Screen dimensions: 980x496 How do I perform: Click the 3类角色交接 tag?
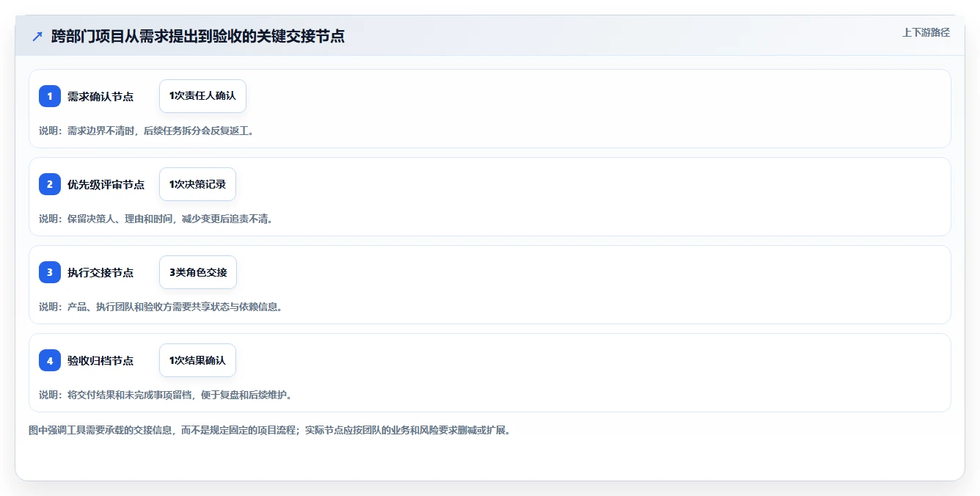click(198, 272)
